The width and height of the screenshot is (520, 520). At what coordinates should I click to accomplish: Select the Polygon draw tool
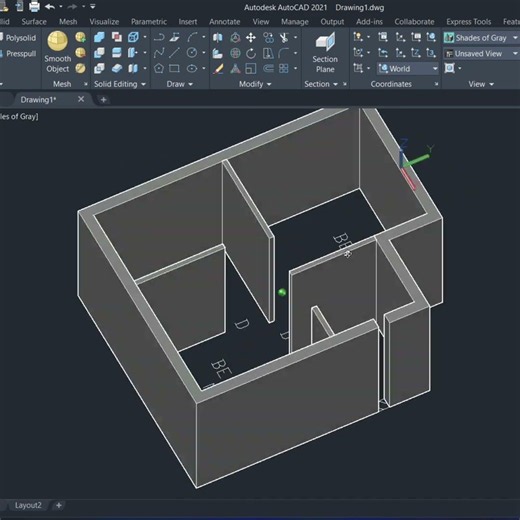[159, 68]
